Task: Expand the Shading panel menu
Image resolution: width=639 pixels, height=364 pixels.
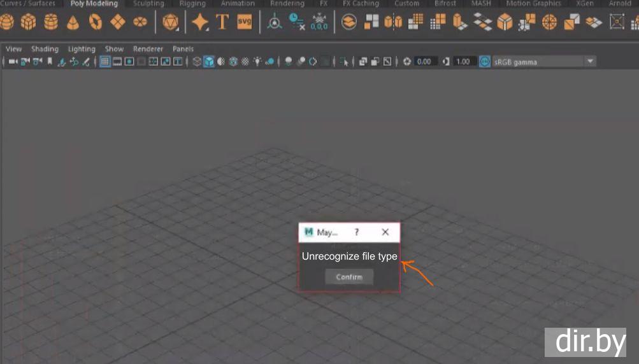Action: pos(45,49)
